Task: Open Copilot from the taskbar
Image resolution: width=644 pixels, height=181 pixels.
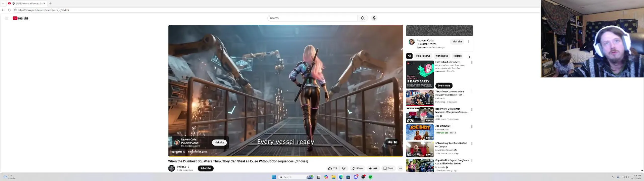Action: (x=326, y=177)
